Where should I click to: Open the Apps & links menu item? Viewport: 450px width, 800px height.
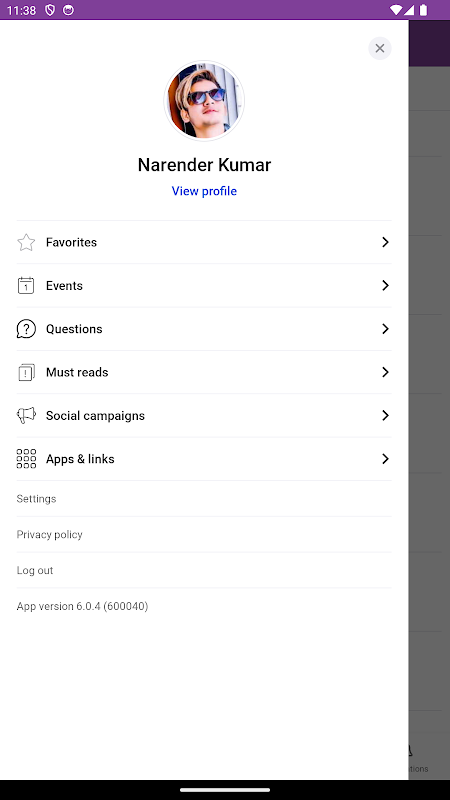[x=204, y=459]
